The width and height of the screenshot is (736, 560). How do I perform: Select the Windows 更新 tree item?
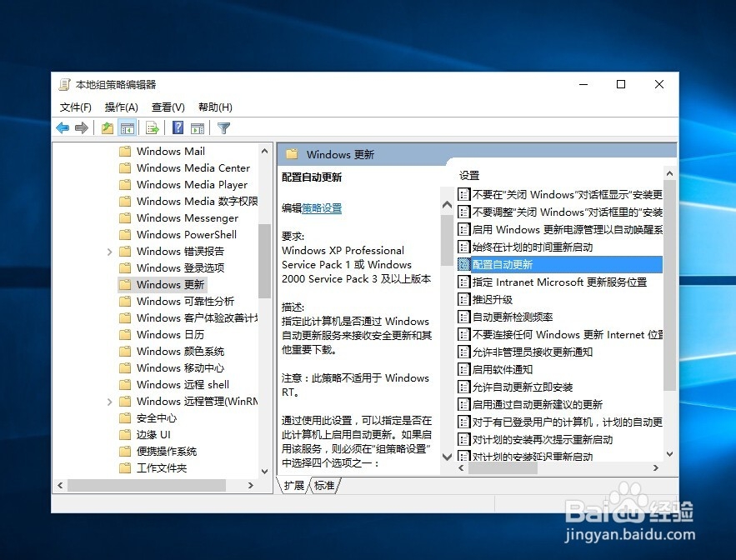coord(170,284)
